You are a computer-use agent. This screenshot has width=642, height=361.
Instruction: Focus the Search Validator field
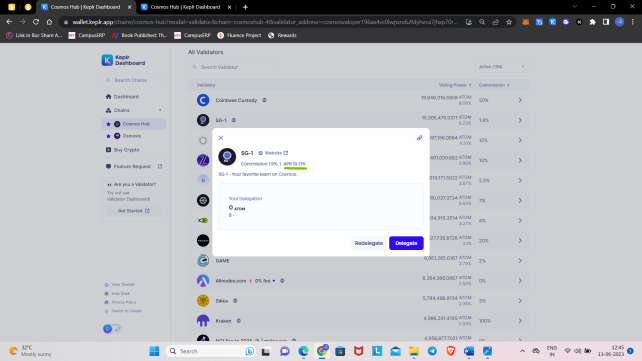pos(232,67)
